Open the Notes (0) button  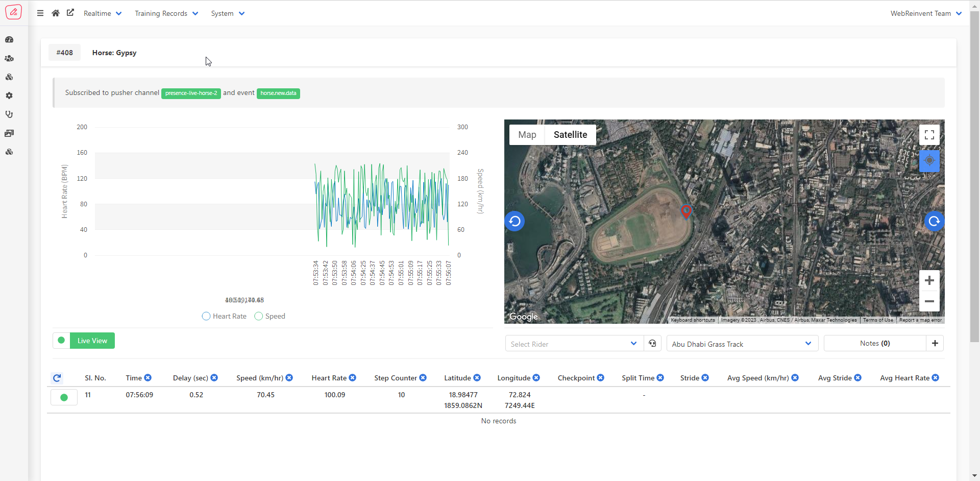[874, 344]
